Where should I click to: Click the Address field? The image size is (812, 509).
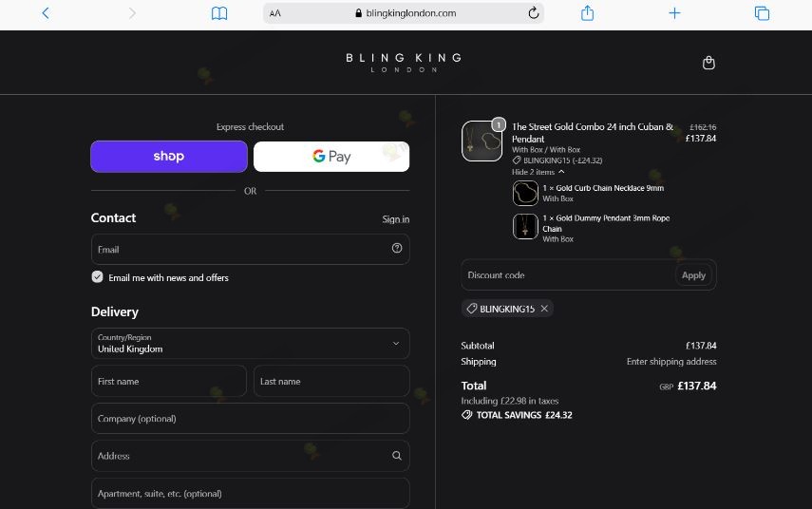(250, 456)
